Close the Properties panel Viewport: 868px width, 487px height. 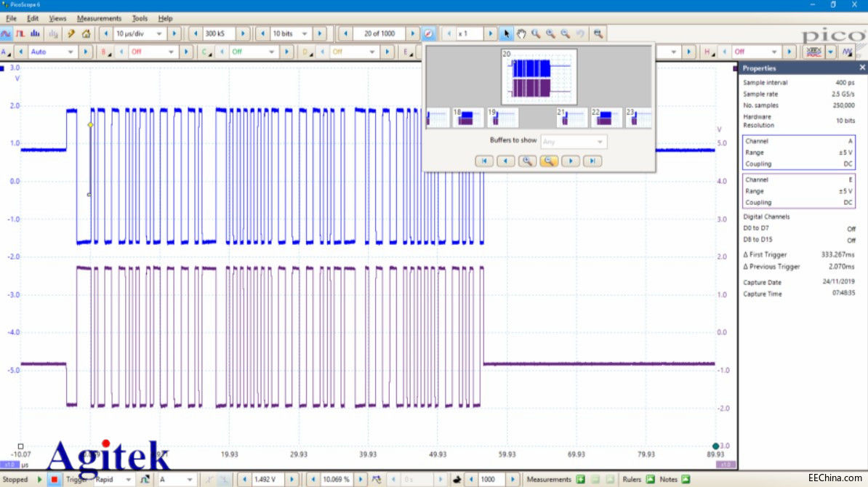[862, 68]
